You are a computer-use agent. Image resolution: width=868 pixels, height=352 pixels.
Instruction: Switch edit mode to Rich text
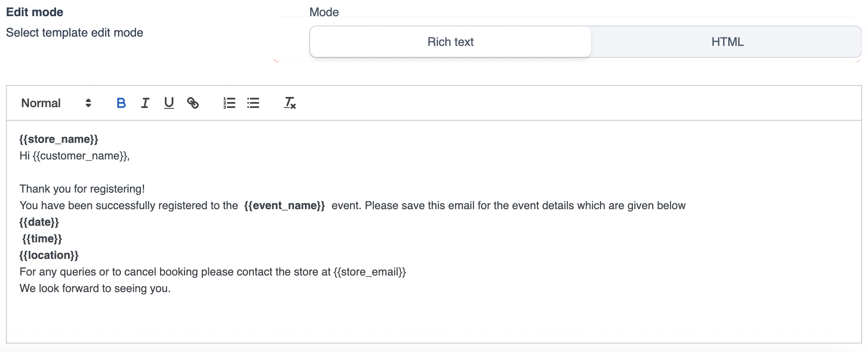click(x=450, y=42)
